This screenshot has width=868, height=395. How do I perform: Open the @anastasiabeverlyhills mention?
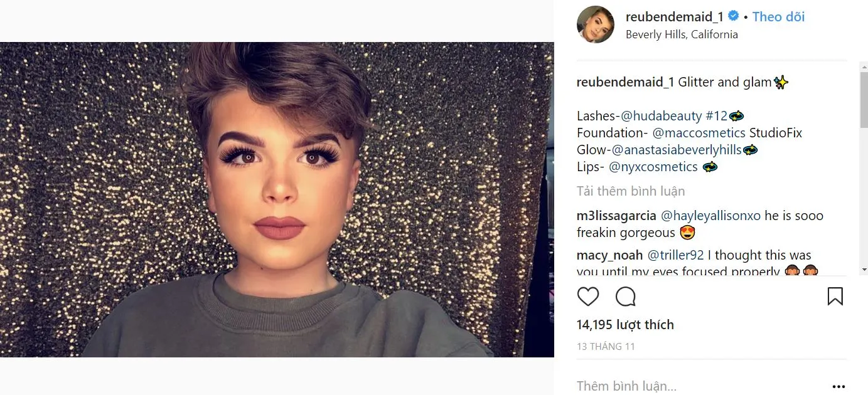coord(677,150)
